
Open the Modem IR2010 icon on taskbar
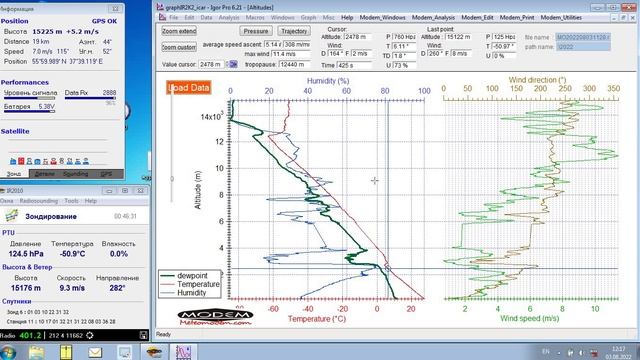coord(154,352)
